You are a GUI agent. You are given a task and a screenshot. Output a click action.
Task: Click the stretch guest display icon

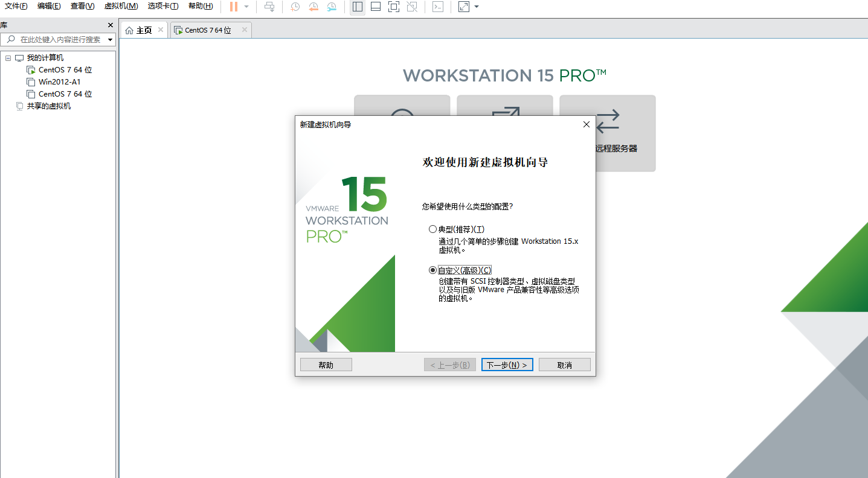[x=464, y=7]
